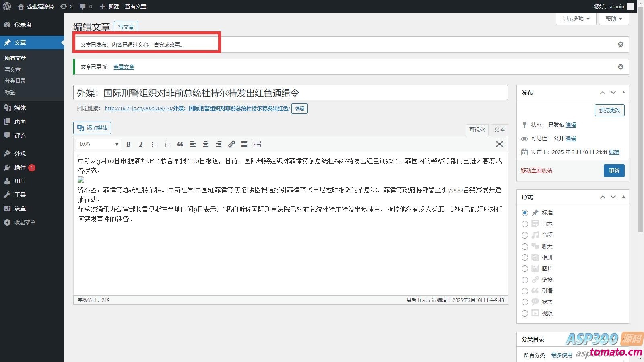Click 编辑 button next to permalink

[299, 109]
